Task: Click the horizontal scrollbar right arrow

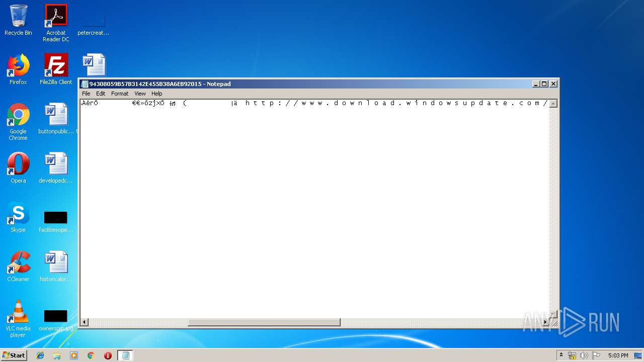Action: pyautogui.click(x=545, y=322)
